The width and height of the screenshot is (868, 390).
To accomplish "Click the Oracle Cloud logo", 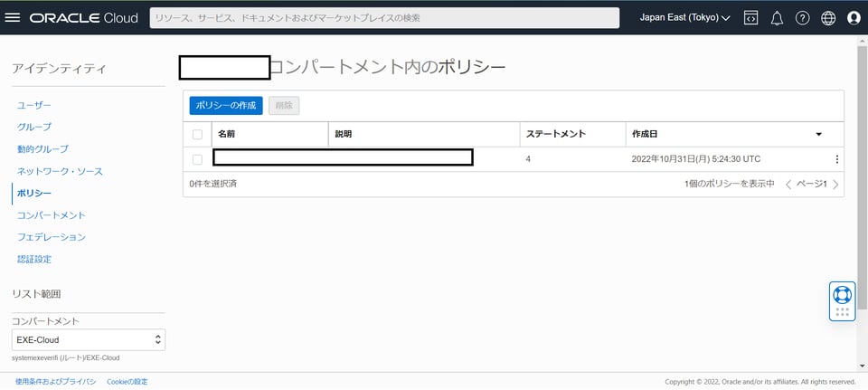I will coord(83,18).
